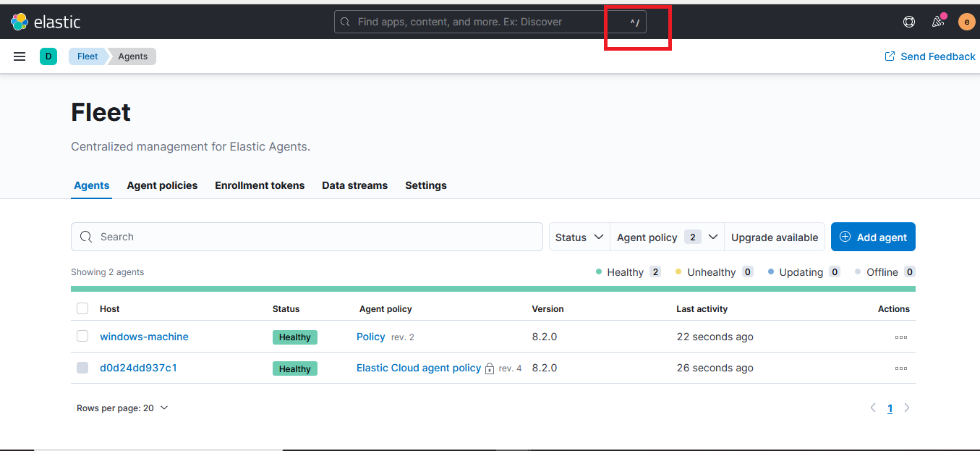The width and height of the screenshot is (980, 451).
Task: Click the Host column header
Action: (110, 308)
